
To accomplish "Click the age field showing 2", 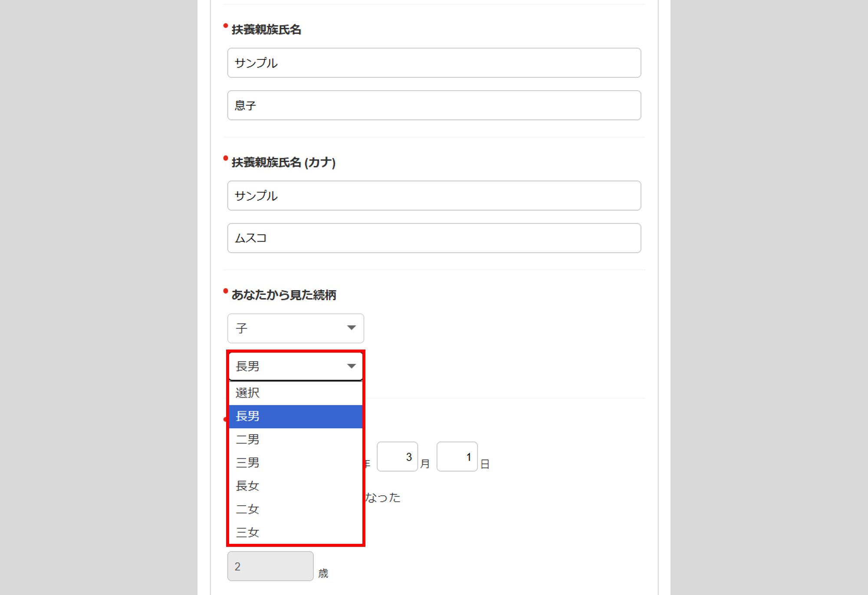I will click(x=270, y=566).
